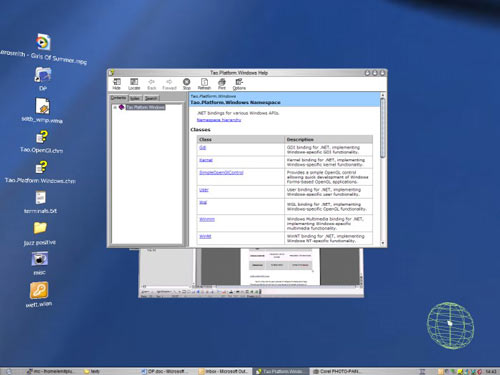The image size is (500, 375).
Task: Select the key-shaped desktop file icon
Action: coord(39,290)
